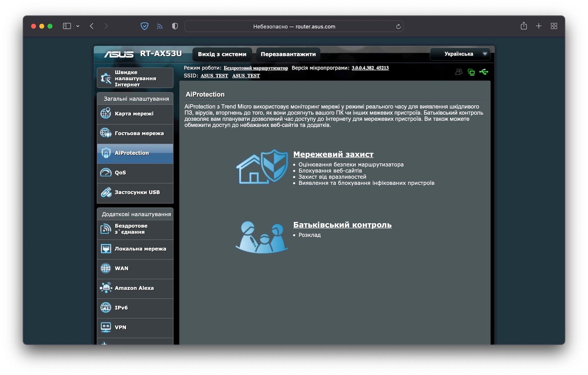Open the Мережевий захист link
Screen dimensions: 588x375
(333, 154)
